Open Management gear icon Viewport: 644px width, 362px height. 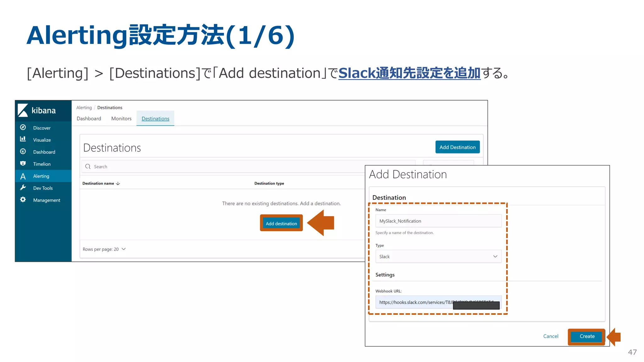(x=23, y=200)
